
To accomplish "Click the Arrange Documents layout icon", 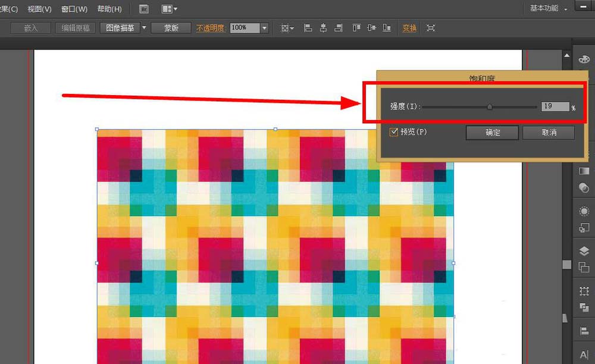I will click(167, 9).
